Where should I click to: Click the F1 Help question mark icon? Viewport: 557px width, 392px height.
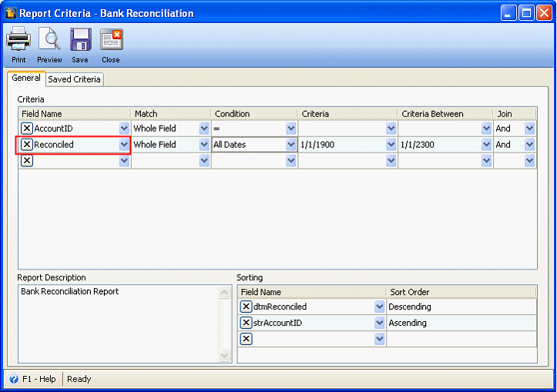tap(14, 379)
